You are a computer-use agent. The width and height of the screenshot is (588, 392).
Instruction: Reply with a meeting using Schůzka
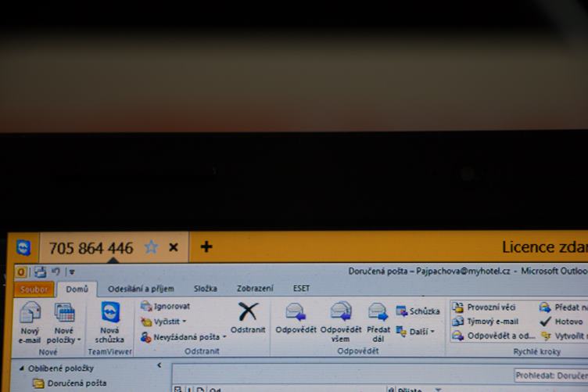(418, 311)
